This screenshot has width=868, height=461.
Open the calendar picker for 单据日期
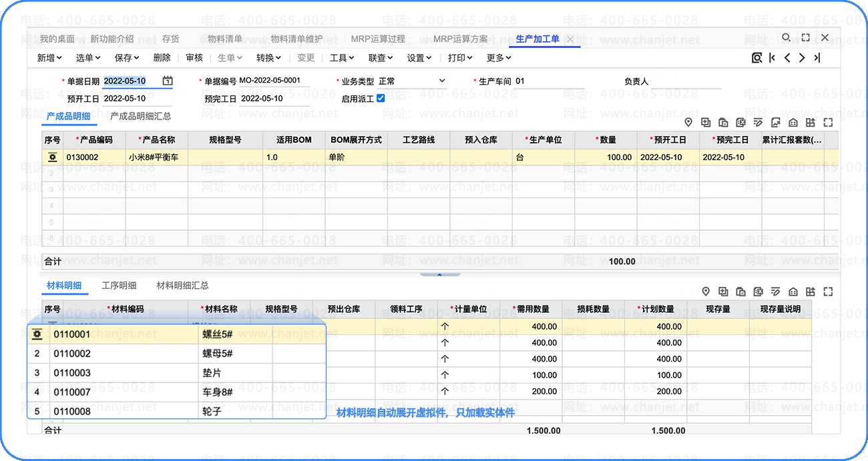pyautogui.click(x=167, y=81)
